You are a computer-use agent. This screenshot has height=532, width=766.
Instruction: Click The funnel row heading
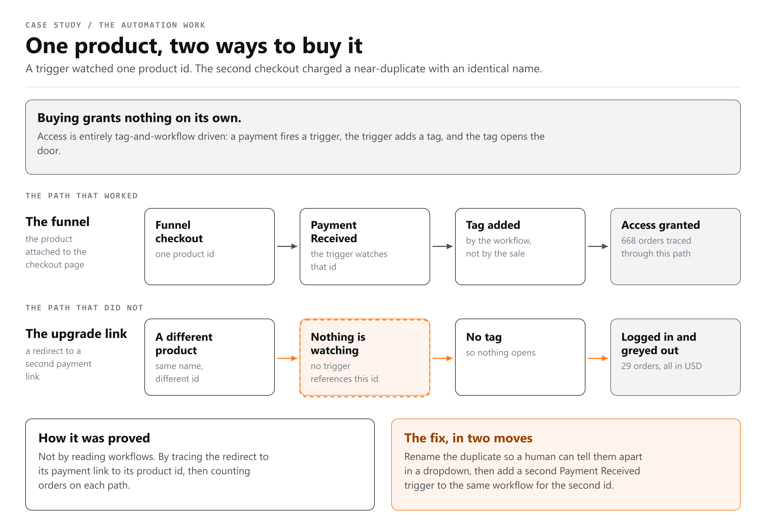click(57, 222)
